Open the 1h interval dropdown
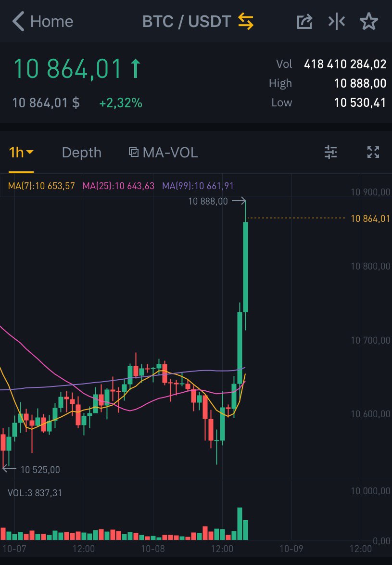The image size is (392, 565). 21,153
